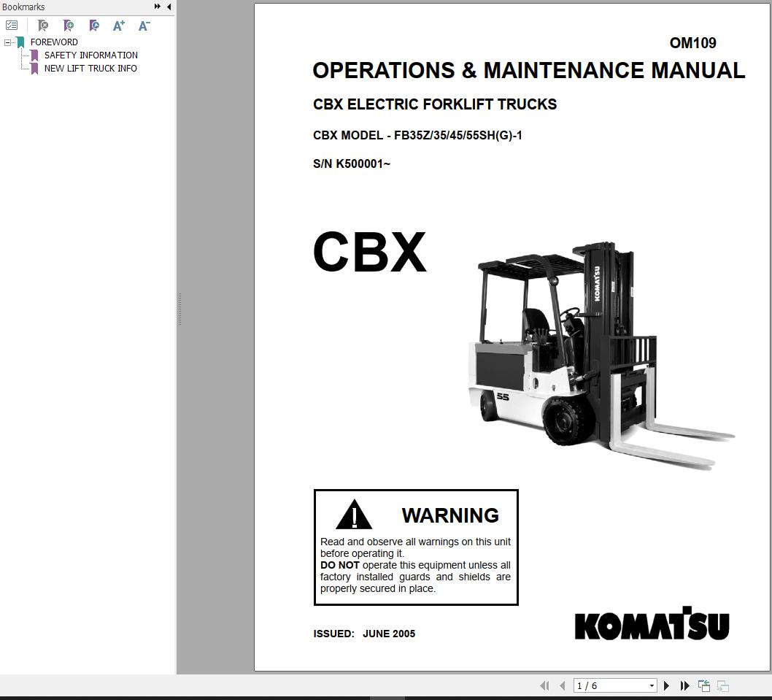The width and height of the screenshot is (772, 700).
Task: Click the warning triangle symbol
Action: [x=354, y=515]
